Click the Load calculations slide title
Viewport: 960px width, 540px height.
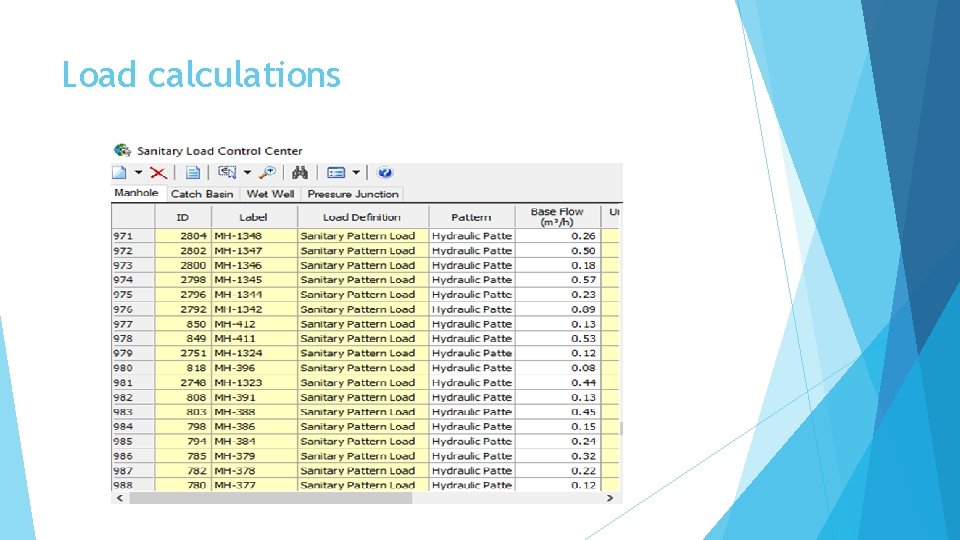pos(201,75)
